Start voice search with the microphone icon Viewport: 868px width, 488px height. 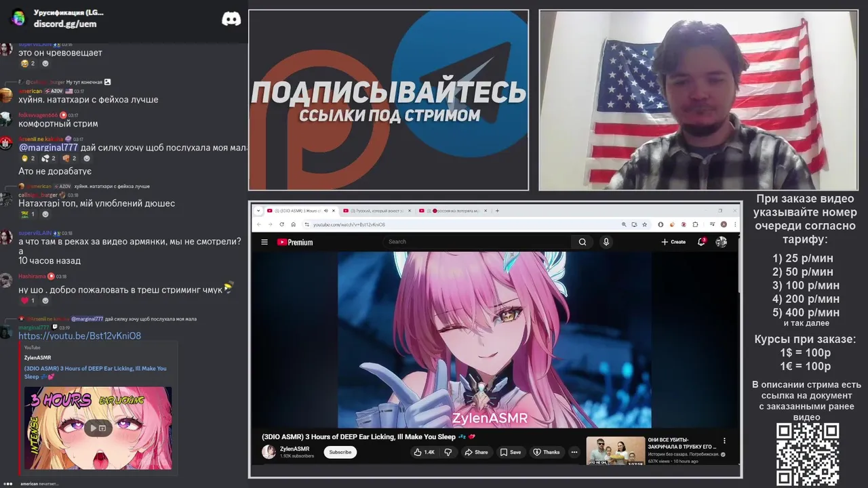[x=606, y=242]
